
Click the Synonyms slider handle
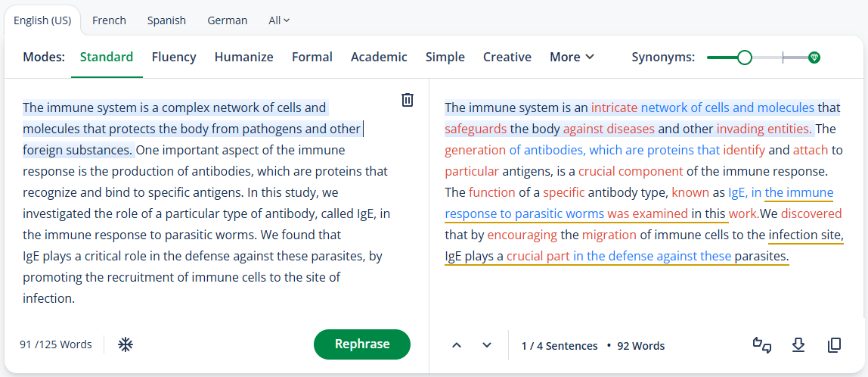[x=745, y=57]
